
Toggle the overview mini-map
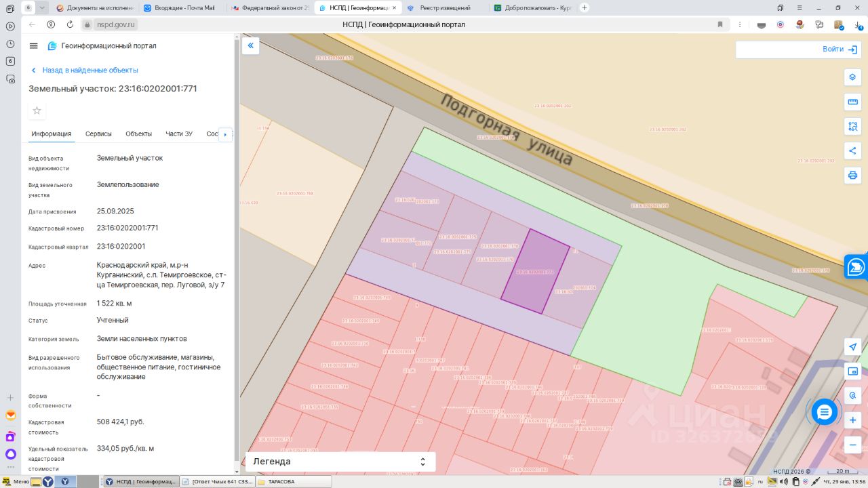853,371
